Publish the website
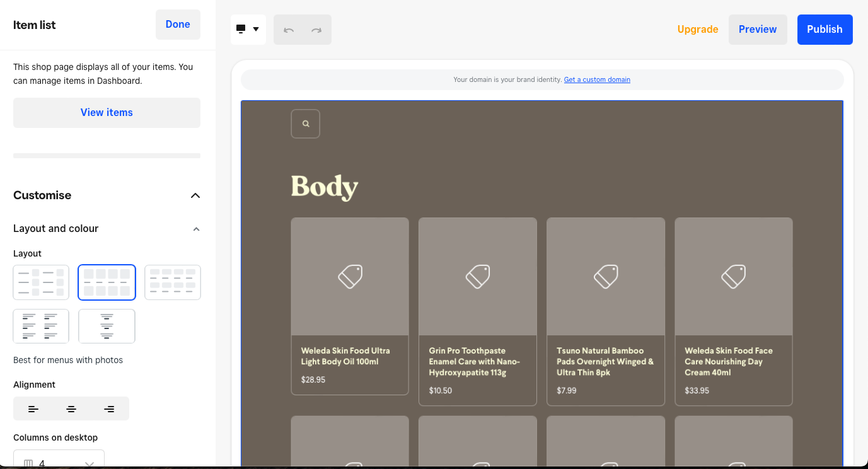 (825, 30)
